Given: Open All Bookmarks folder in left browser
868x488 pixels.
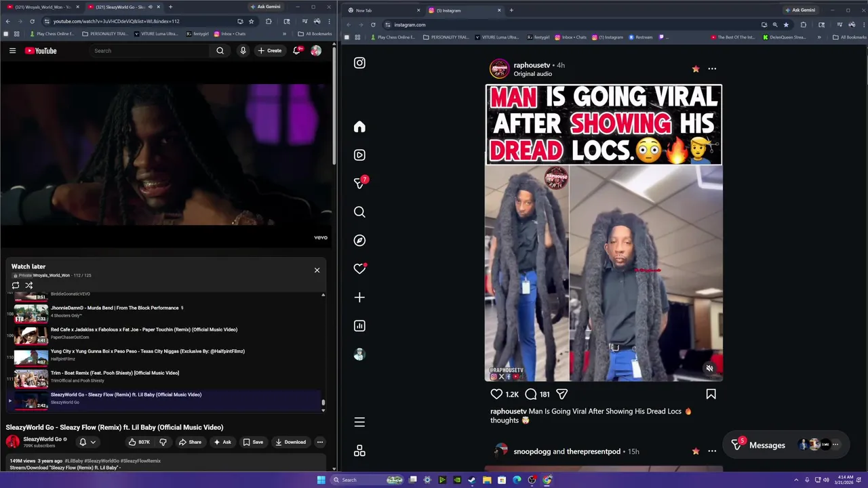Looking at the screenshot, I should coord(315,34).
